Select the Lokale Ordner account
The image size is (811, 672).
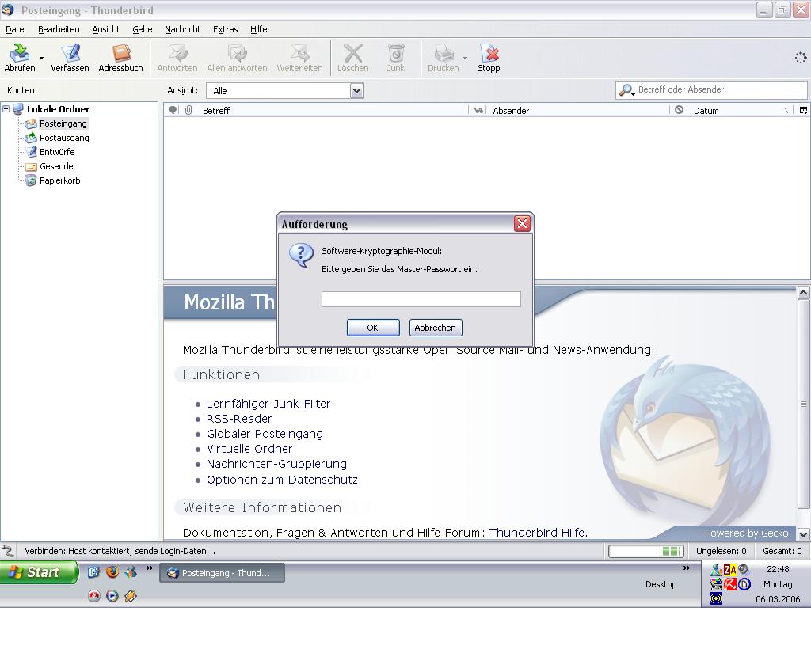(58, 109)
